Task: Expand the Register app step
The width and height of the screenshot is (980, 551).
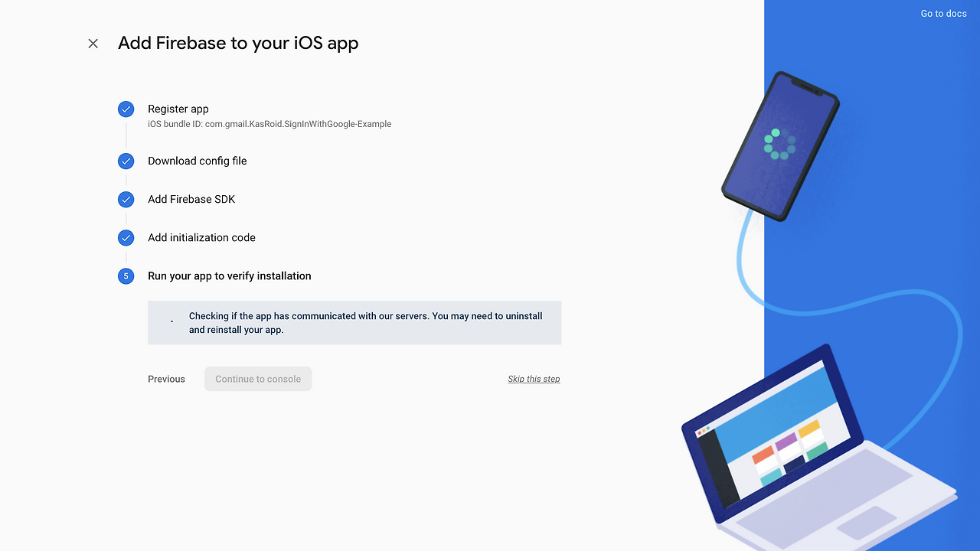Action: pos(178,109)
